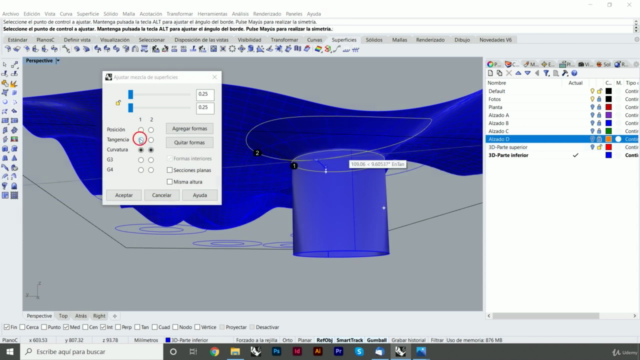Move layer up with the up triangle icon
The height and width of the screenshot is (360, 640).
pyautogui.click(x=518, y=73)
